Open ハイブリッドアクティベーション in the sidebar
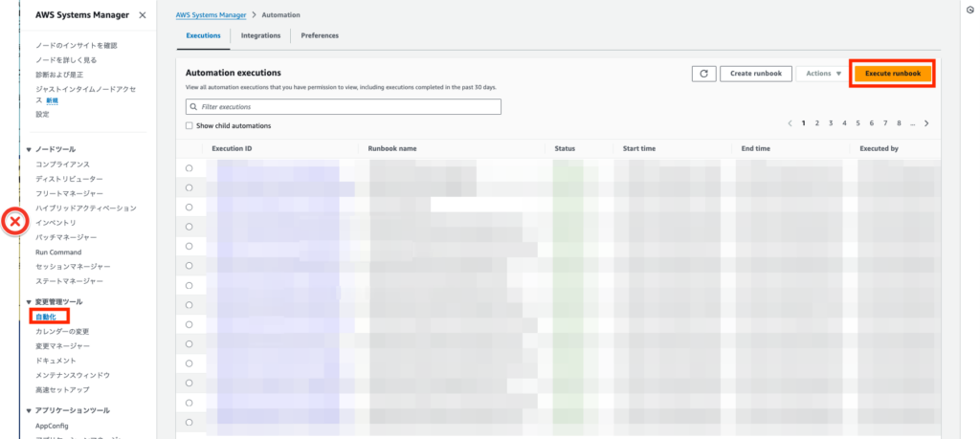This screenshot has height=439, width=980. 86,208
